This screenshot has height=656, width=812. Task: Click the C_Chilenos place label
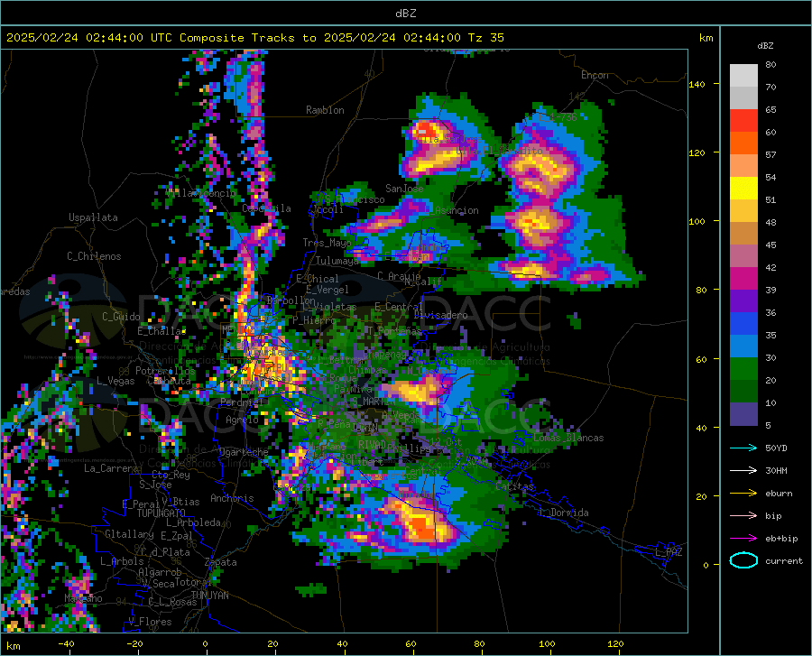(x=94, y=256)
